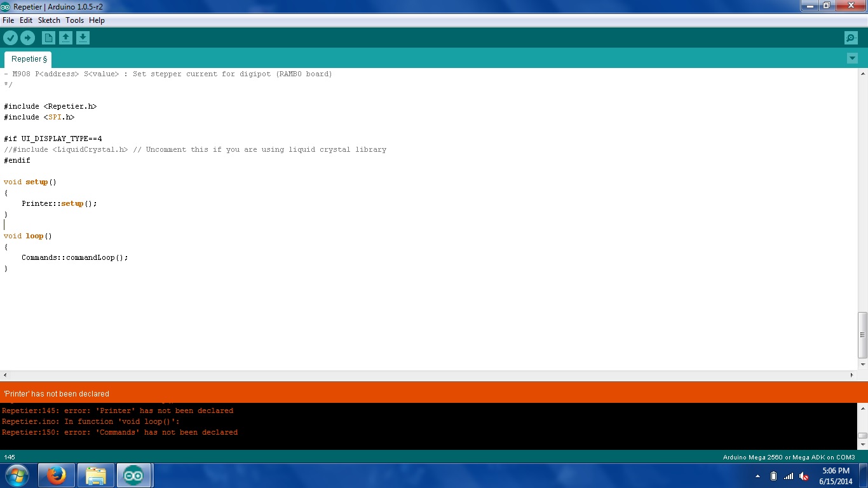The height and width of the screenshot is (488, 868).
Task: Open the Tools menu
Action: pos(74,20)
